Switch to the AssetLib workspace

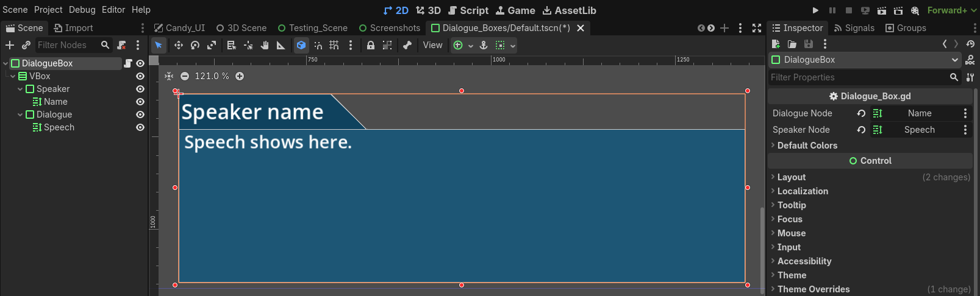point(570,10)
